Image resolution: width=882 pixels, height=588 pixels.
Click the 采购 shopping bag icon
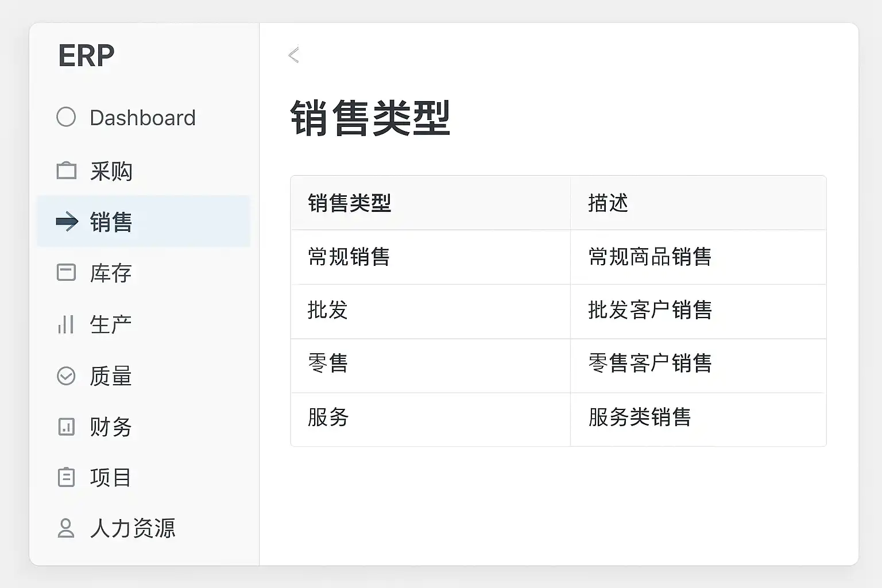pos(67,171)
